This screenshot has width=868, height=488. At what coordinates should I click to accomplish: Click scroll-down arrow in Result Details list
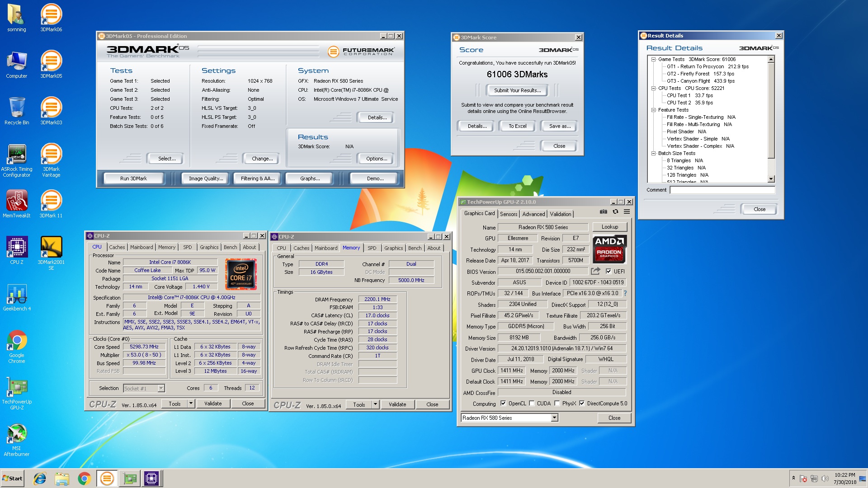771,179
